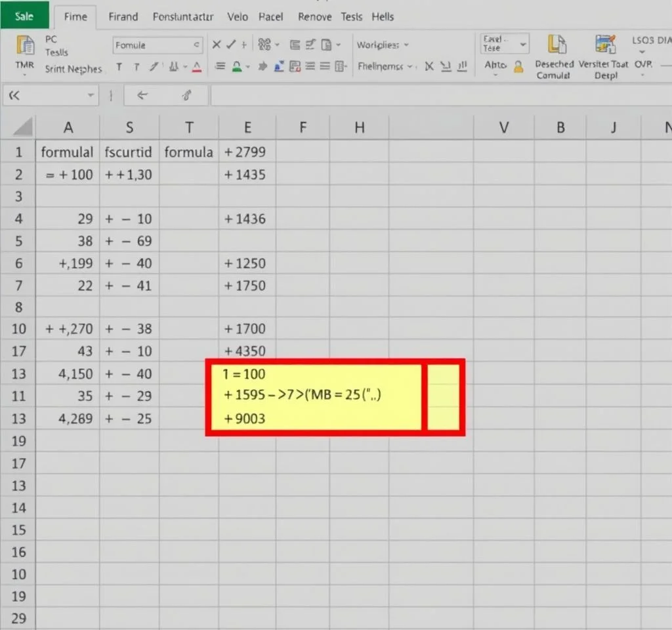Screen dimensions: 672x630
Task: Click the Srint Nephes button
Action: click(73, 69)
